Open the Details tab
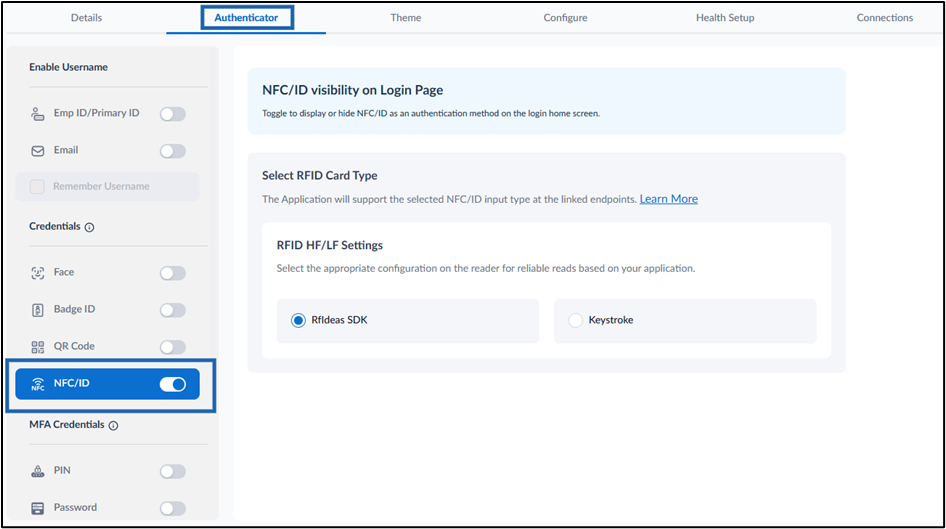 tap(86, 17)
